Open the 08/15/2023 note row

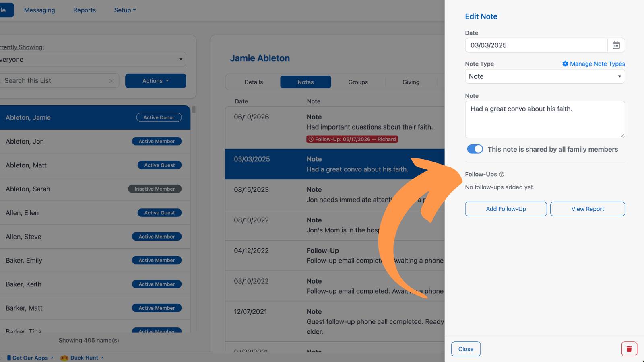click(x=335, y=194)
